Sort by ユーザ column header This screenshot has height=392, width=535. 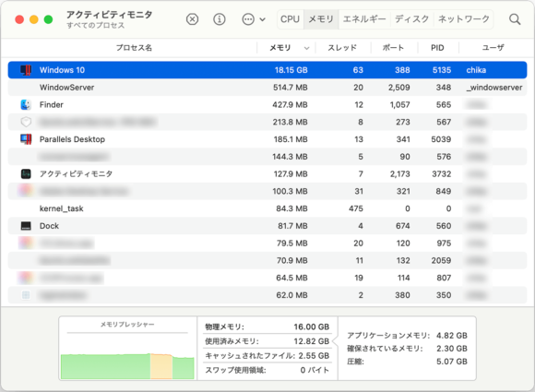pos(493,48)
